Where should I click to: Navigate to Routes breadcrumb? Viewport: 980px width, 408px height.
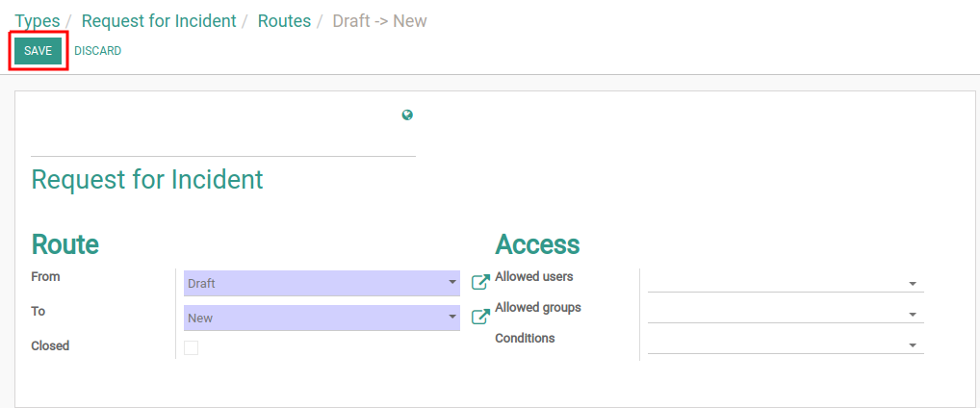(x=284, y=20)
